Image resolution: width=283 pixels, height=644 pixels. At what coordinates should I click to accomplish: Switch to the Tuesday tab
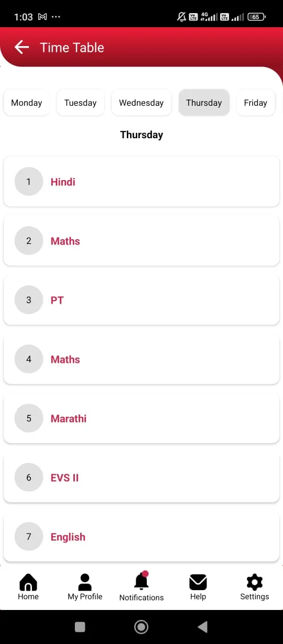pos(80,103)
